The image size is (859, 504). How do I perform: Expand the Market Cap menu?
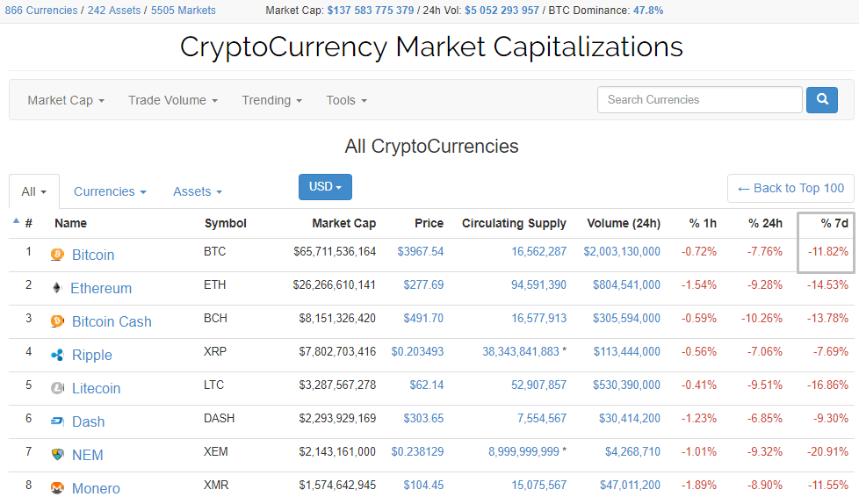tap(66, 100)
